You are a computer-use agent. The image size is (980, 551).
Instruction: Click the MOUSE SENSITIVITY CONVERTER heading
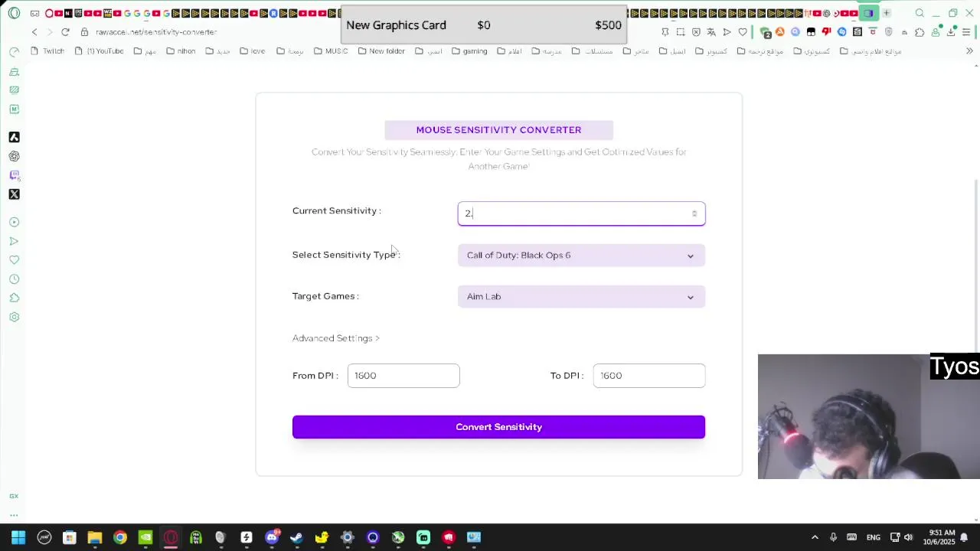(x=498, y=130)
